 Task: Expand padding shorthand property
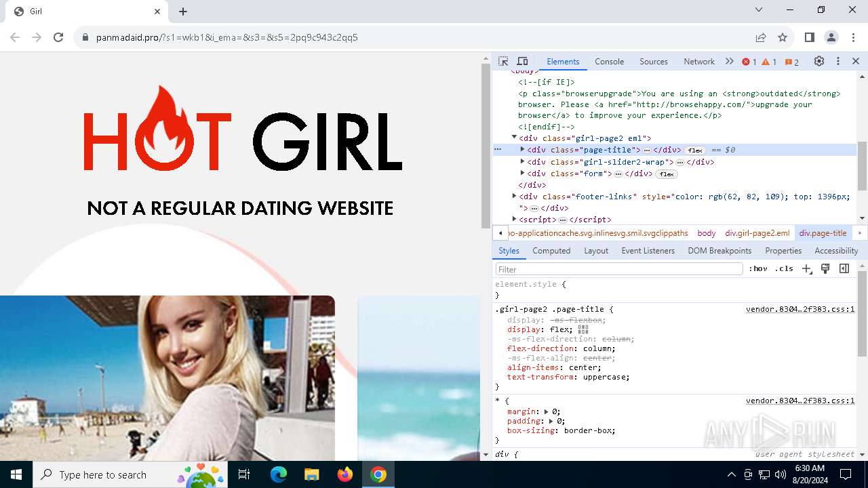[x=551, y=421]
